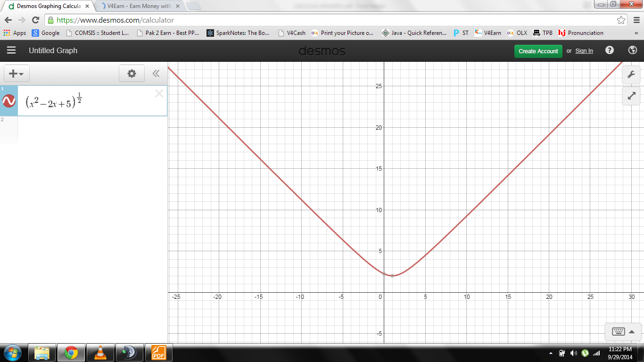Hide the curve using expression 1's color icon

[9, 101]
